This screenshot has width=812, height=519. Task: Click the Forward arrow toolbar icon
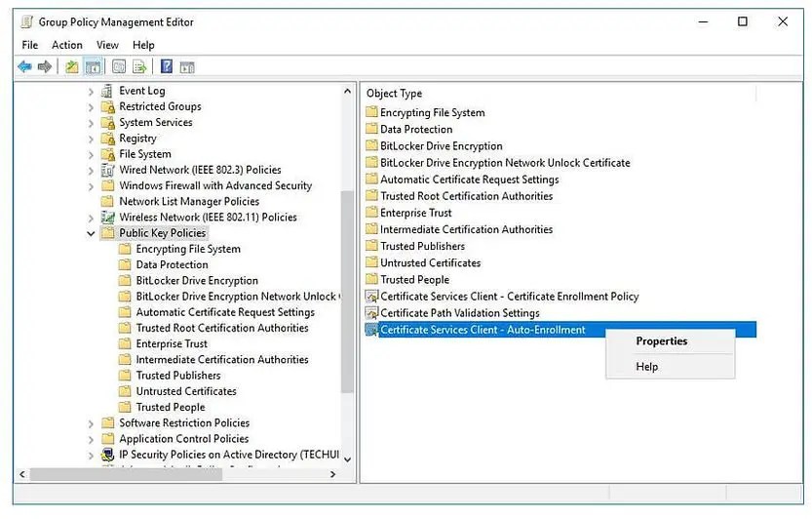[x=45, y=66]
